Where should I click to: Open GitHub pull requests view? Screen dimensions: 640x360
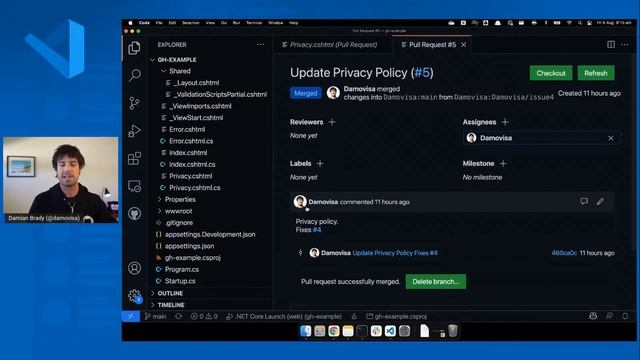tap(134, 213)
